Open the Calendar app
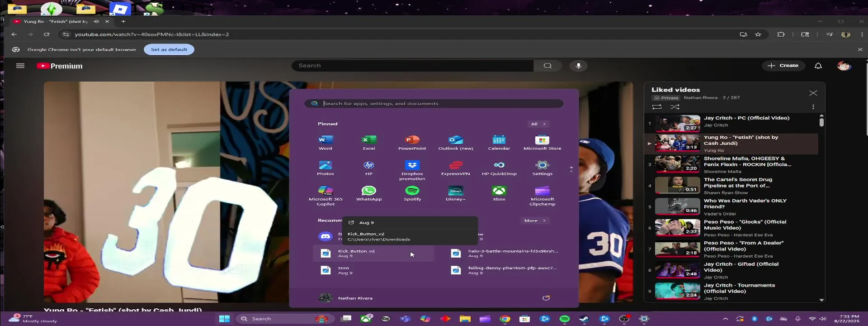 tap(499, 142)
